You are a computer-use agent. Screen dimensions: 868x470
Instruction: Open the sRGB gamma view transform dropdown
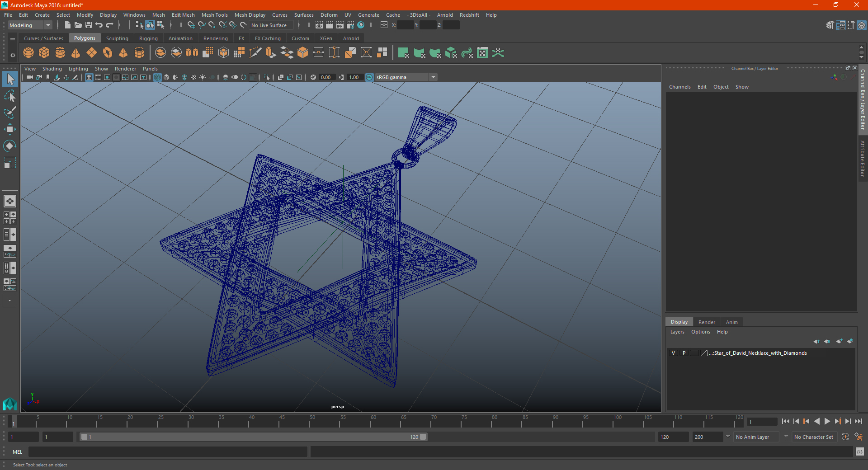click(406, 77)
